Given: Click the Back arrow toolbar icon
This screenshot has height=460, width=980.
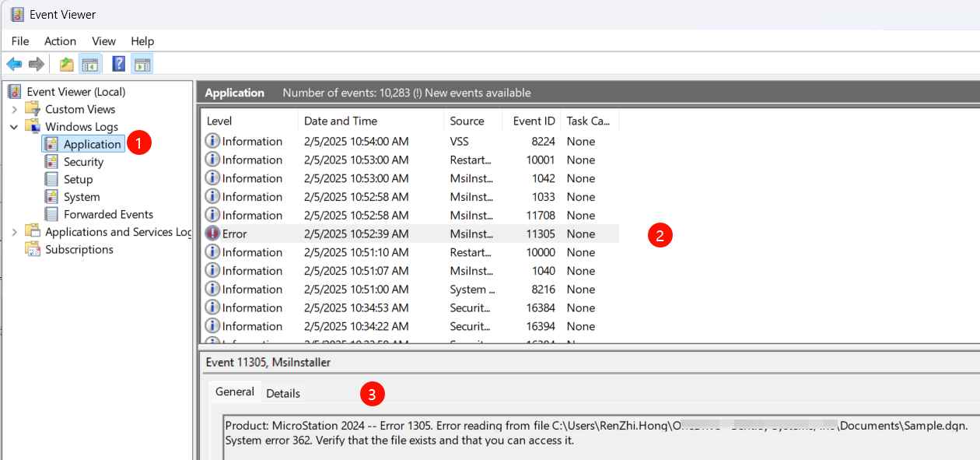Looking at the screenshot, I should click(14, 65).
